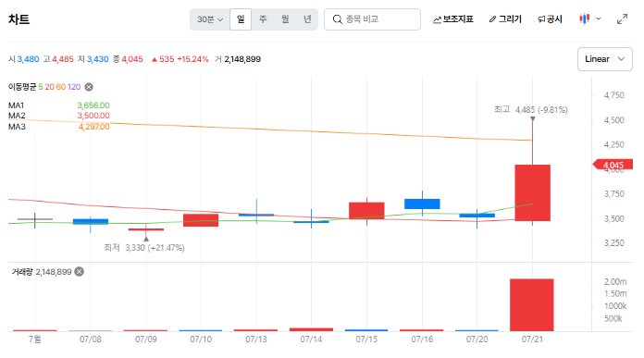Open the 그리기 drawing tools

coord(505,19)
